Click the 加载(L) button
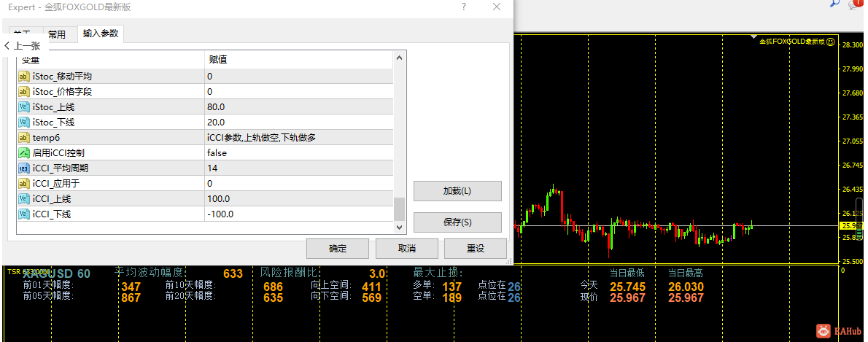Screen dimensions: 868x342 tap(457, 191)
